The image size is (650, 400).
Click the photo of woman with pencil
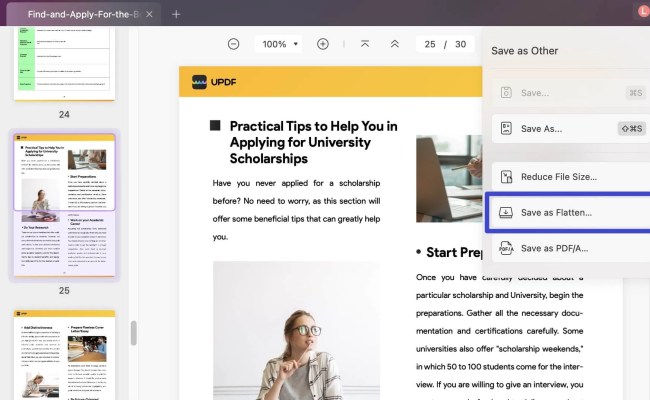[296, 330]
